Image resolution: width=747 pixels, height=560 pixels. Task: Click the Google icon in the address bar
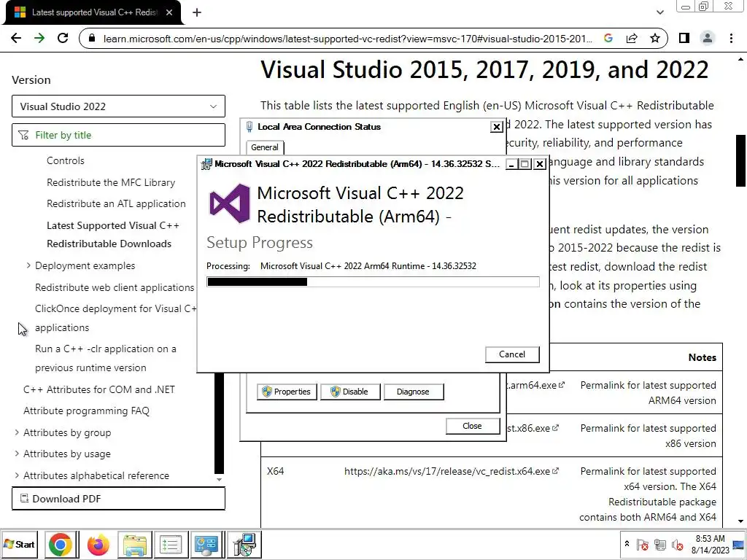tap(608, 38)
